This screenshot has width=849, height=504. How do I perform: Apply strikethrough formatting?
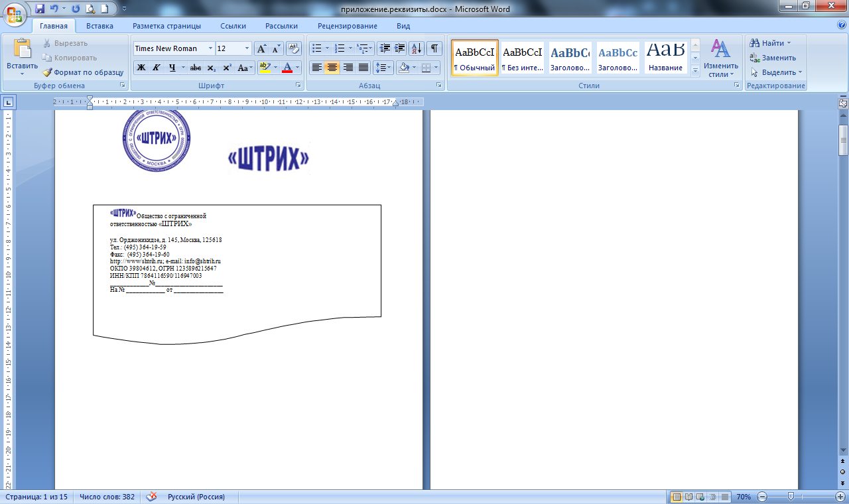coord(196,68)
